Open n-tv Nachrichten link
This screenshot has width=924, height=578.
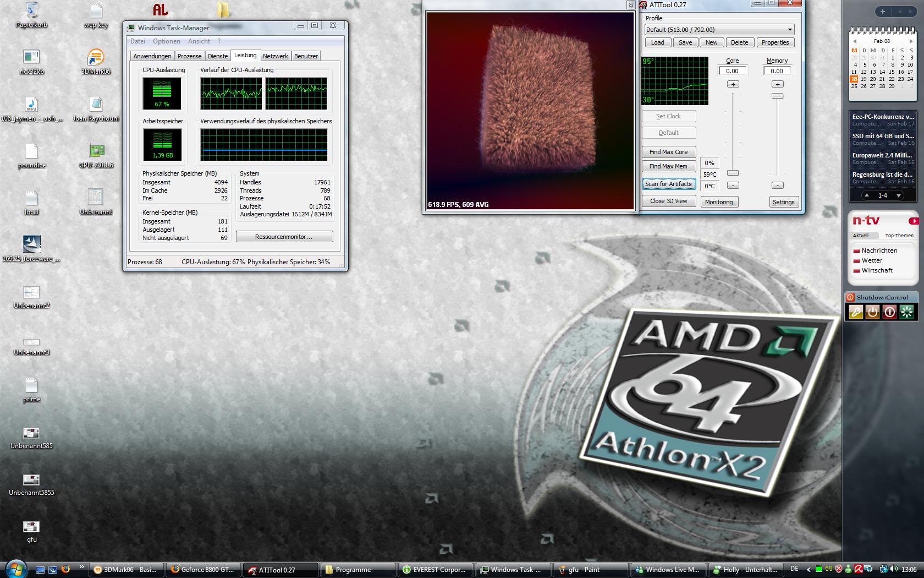pyautogui.click(x=879, y=250)
